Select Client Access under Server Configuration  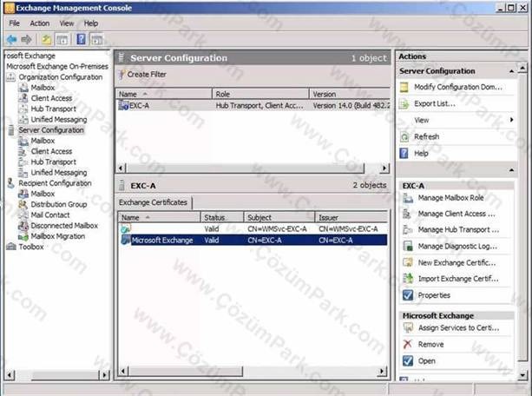coord(51,151)
